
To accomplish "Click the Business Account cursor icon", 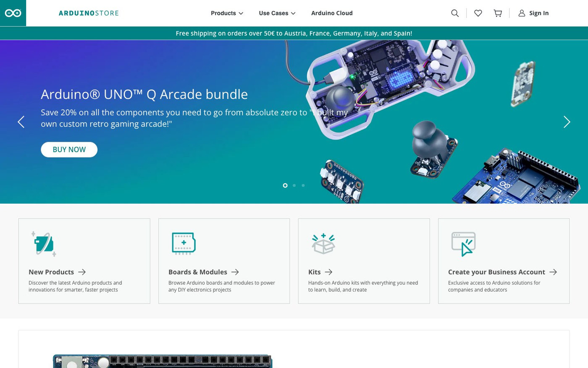I will [463, 244].
